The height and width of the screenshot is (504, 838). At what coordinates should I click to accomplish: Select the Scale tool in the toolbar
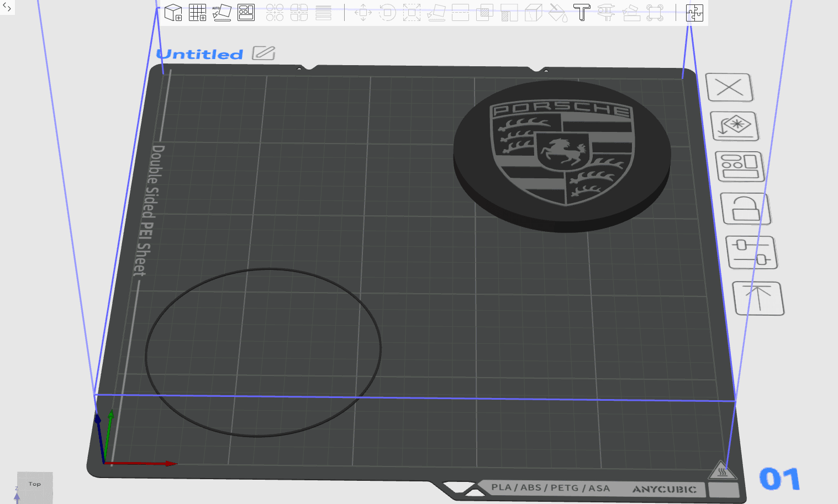pyautogui.click(x=412, y=12)
